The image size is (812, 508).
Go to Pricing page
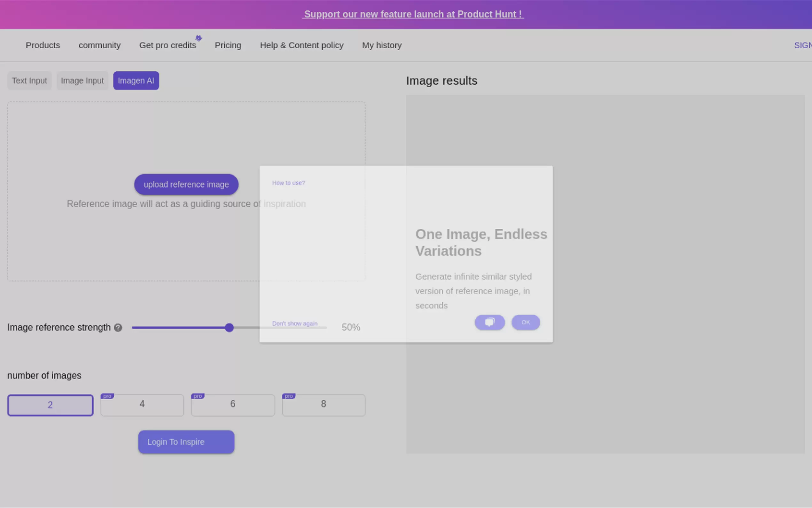click(228, 45)
